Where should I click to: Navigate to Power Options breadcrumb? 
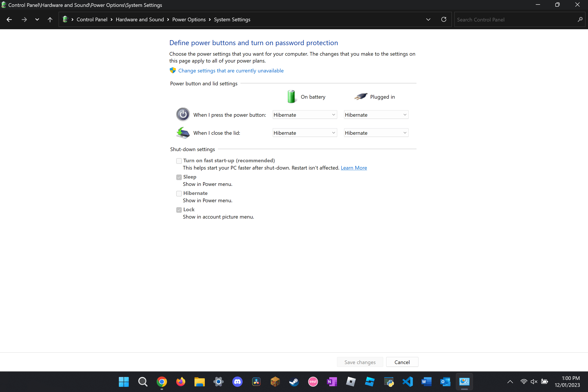coord(189,20)
